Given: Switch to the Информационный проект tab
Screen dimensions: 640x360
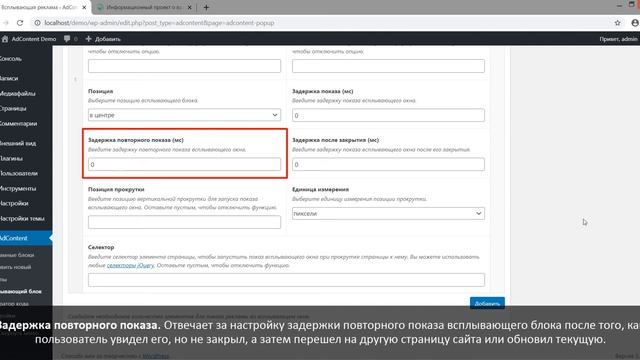Looking at the screenshot, I should [143, 7].
